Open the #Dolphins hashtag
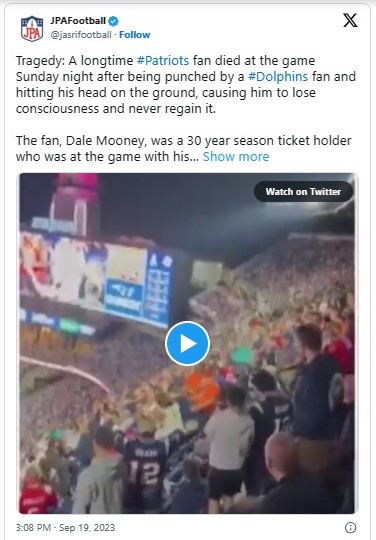This screenshot has height=540, width=376. click(x=278, y=76)
